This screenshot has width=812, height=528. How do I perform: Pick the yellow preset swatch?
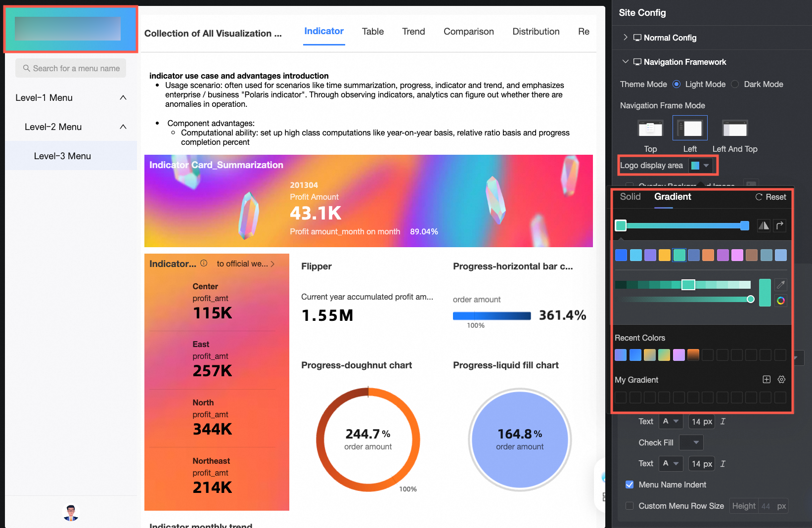point(665,255)
